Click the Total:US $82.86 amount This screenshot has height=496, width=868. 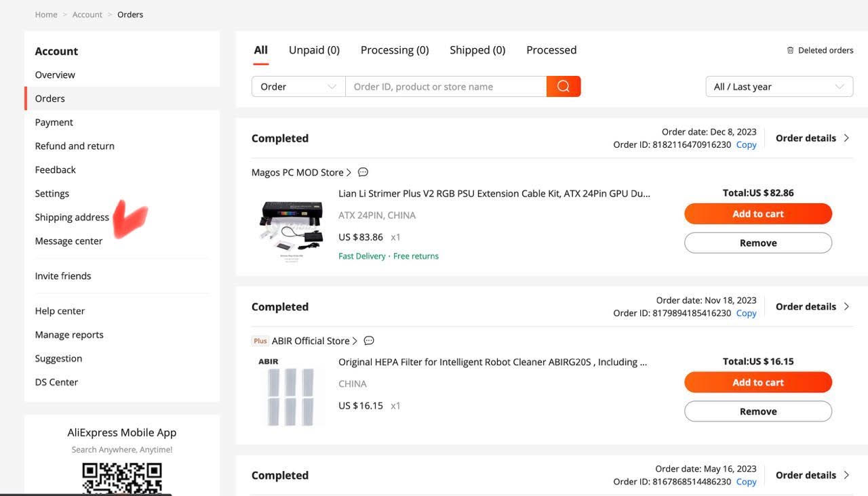point(758,192)
